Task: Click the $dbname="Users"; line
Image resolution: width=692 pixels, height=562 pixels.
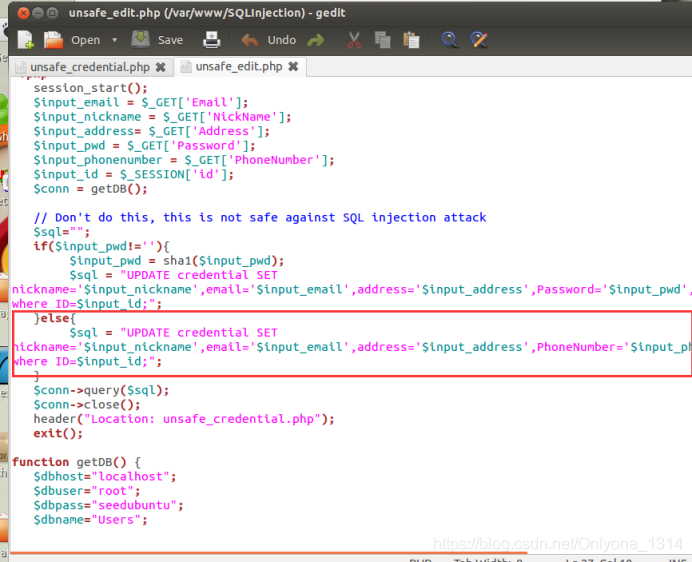Action: (x=90, y=520)
